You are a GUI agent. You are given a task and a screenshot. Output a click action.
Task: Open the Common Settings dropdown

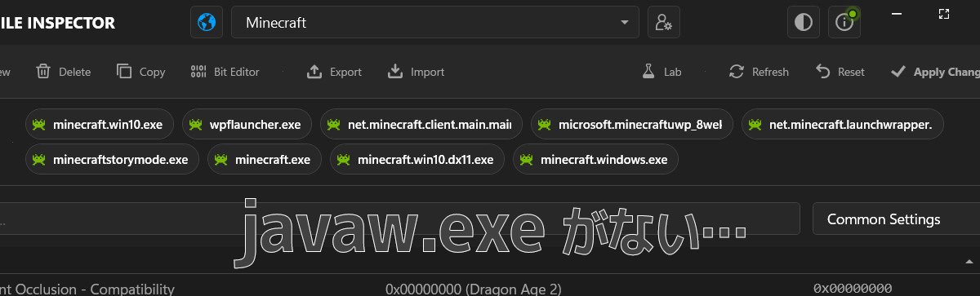[x=896, y=219]
